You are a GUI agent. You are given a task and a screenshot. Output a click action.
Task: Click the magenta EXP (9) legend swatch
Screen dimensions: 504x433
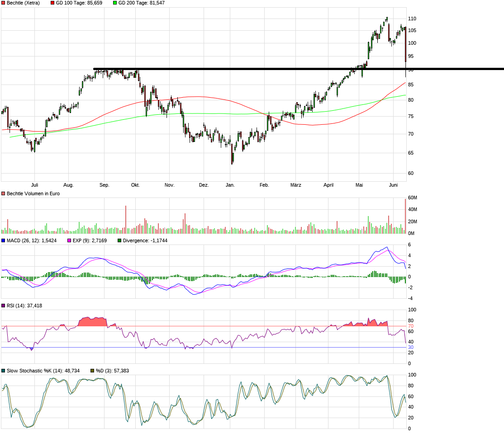pos(69,240)
